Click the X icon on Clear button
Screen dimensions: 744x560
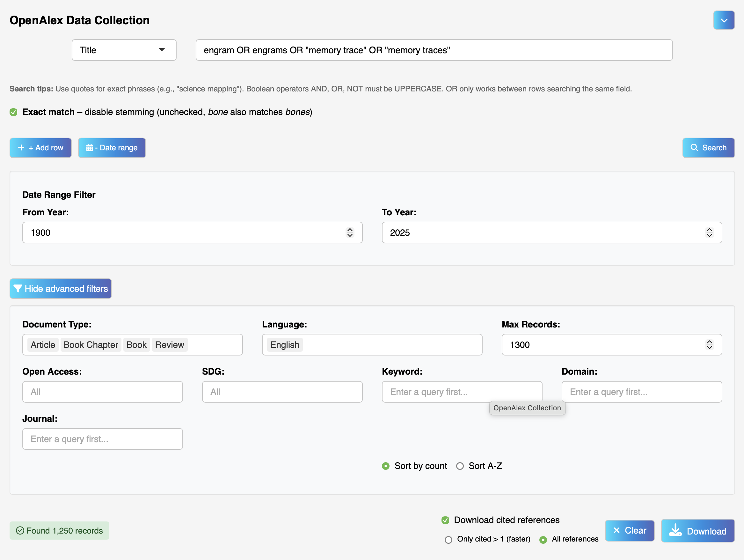616,530
